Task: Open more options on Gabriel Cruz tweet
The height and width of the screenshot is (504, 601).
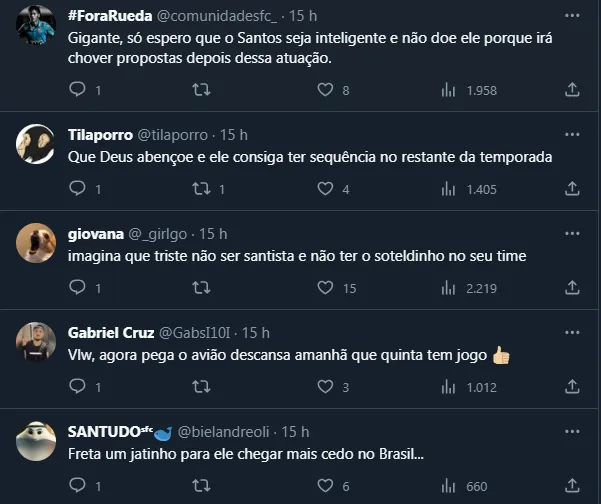Action: [571, 332]
